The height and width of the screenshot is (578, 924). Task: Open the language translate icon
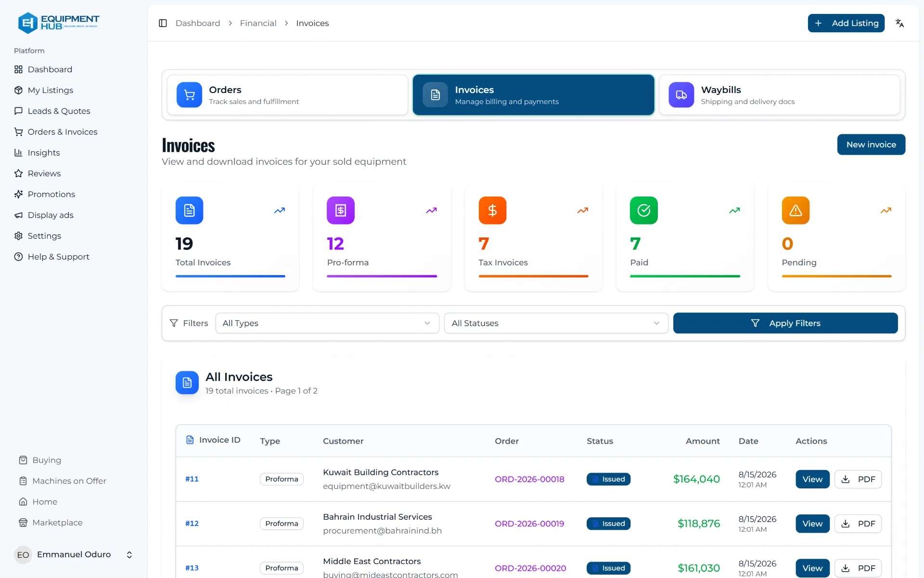pyautogui.click(x=899, y=23)
